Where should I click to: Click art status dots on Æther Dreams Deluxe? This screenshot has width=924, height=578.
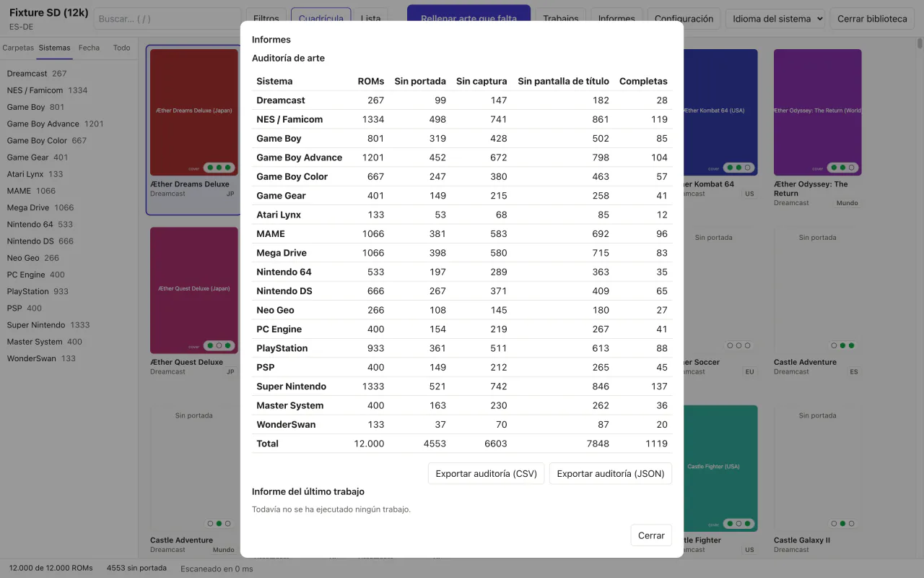click(x=219, y=168)
